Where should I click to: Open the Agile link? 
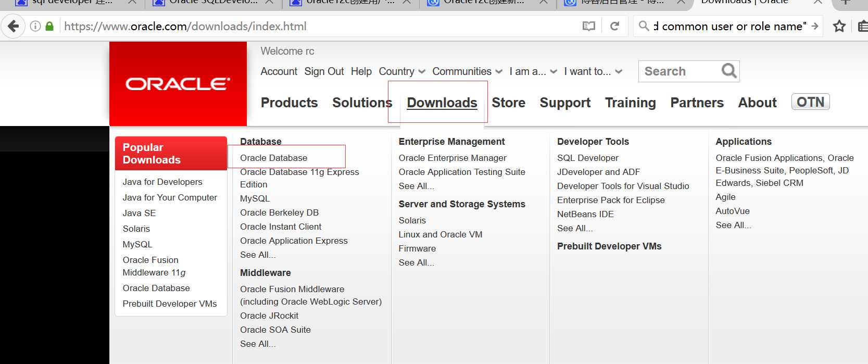[x=725, y=197]
